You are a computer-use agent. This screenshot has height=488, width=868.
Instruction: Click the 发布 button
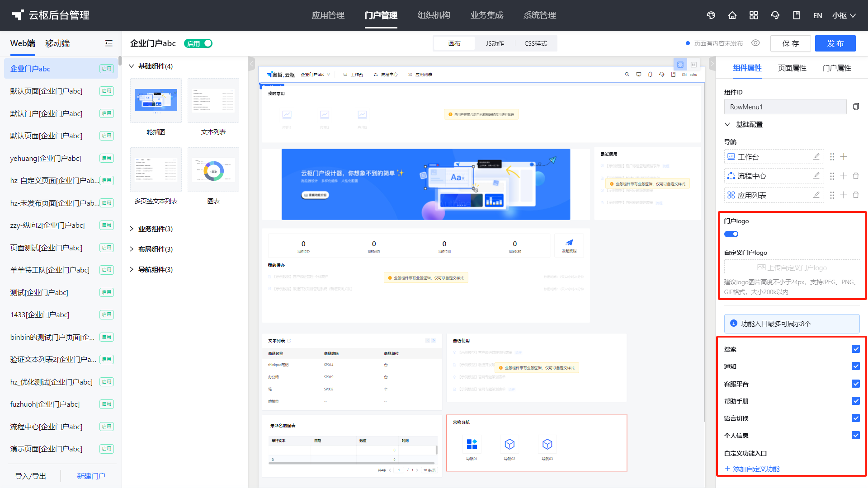[x=835, y=43]
